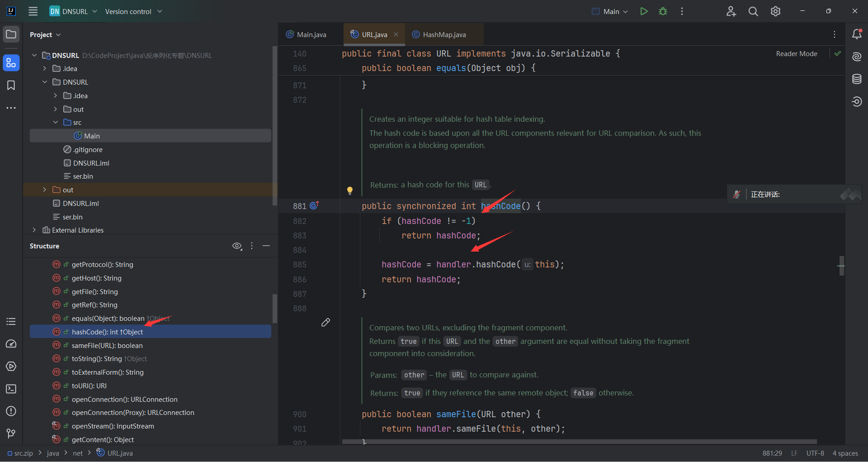Click the inspections checkmark widget
This screenshot has height=462, width=868.
(x=838, y=53)
